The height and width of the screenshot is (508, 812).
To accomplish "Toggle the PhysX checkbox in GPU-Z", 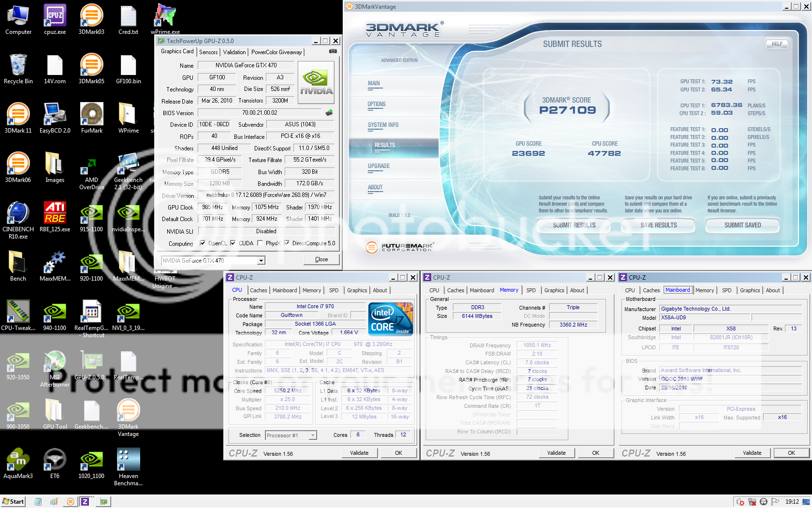I will point(260,243).
